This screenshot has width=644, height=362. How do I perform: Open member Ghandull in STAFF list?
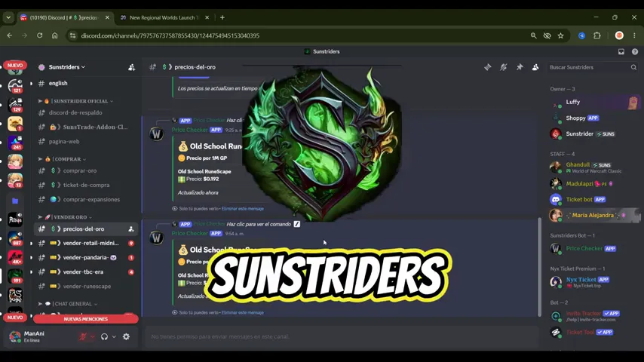click(594, 167)
